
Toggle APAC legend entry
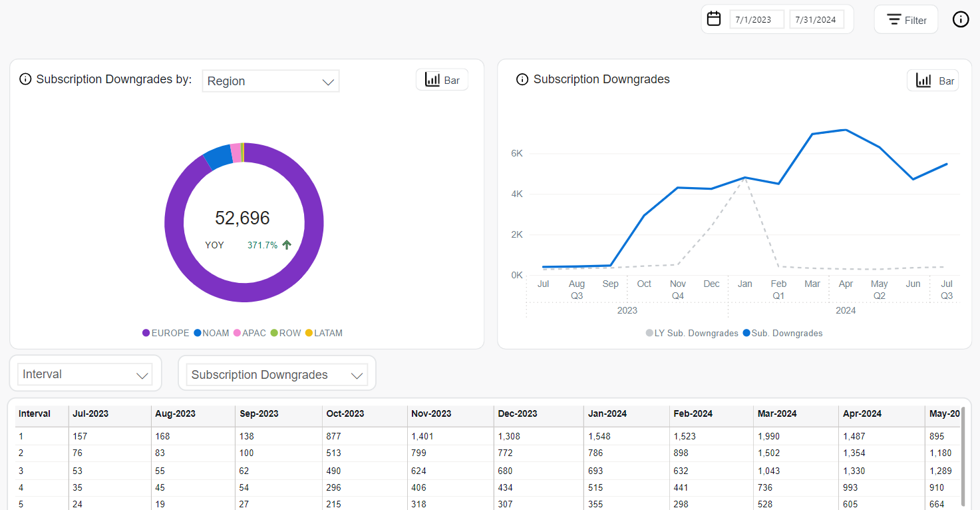(x=249, y=333)
